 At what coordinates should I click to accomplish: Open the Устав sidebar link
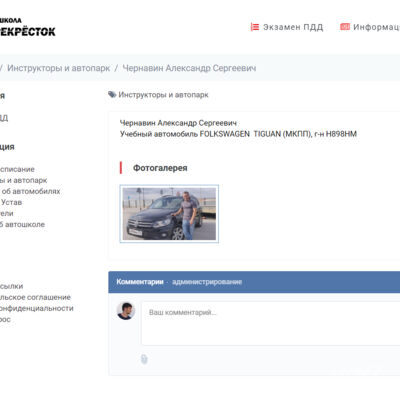pos(11,202)
